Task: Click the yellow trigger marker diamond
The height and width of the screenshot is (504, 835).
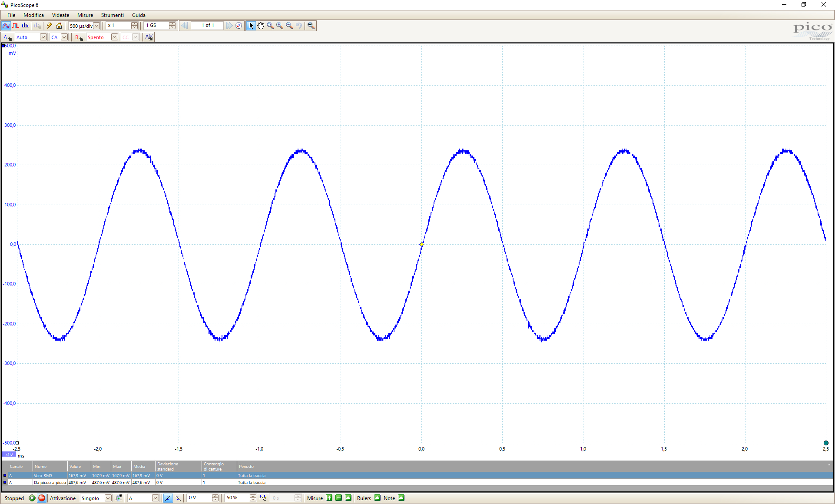Action: point(421,245)
